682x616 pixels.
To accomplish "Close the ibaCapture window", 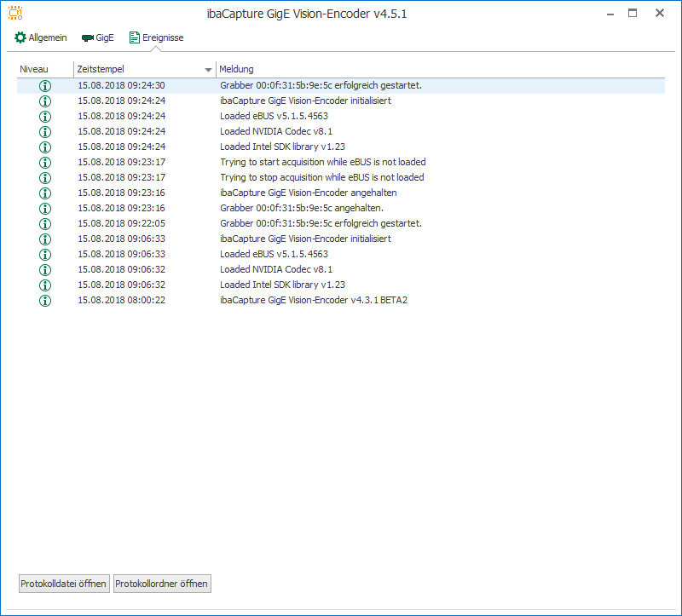I will pos(660,13).
